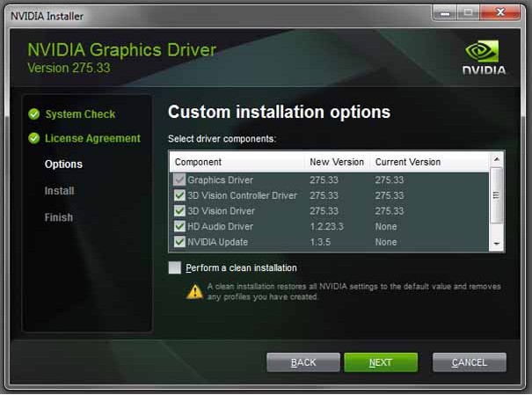Viewport: 532px width, 395px height.
Task: Uncheck the 3D Vision Driver component
Action: pos(179,211)
